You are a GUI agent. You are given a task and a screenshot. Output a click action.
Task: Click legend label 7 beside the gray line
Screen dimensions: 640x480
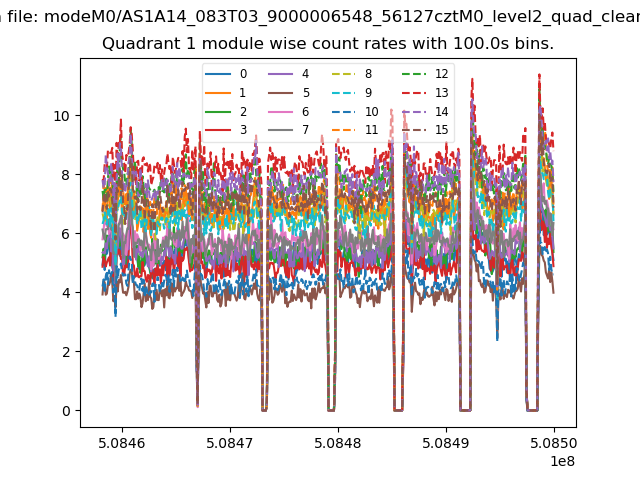pyautogui.click(x=305, y=130)
